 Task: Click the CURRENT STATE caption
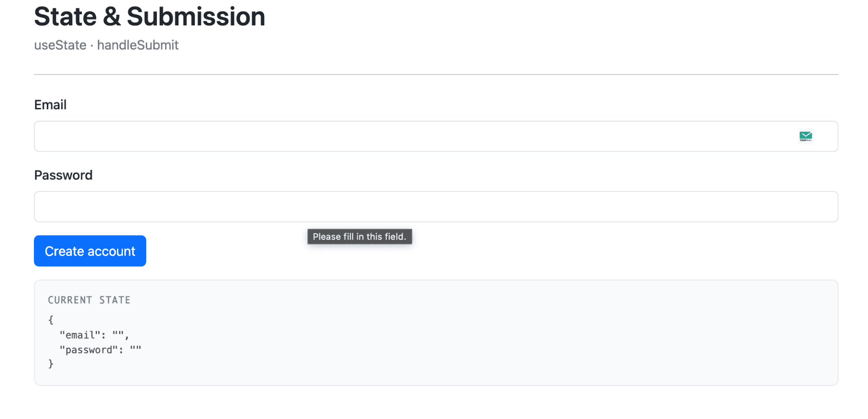click(89, 300)
